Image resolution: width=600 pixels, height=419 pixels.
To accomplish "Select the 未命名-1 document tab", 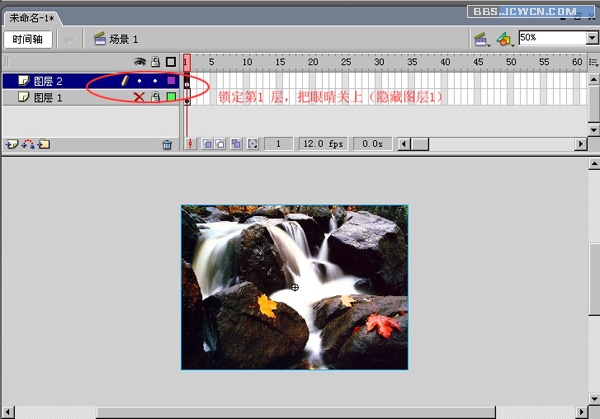I will [31, 18].
